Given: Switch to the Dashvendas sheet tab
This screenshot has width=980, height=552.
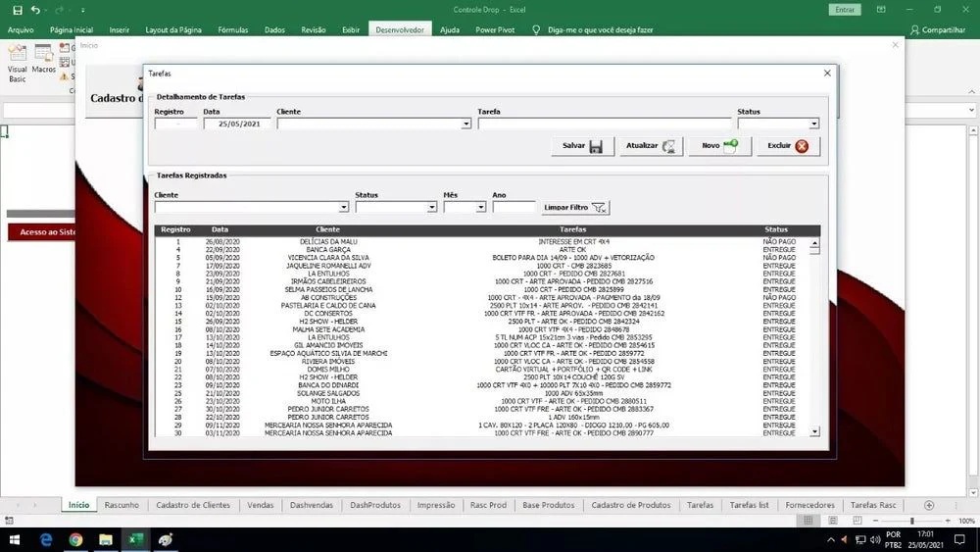Looking at the screenshot, I should 312,505.
